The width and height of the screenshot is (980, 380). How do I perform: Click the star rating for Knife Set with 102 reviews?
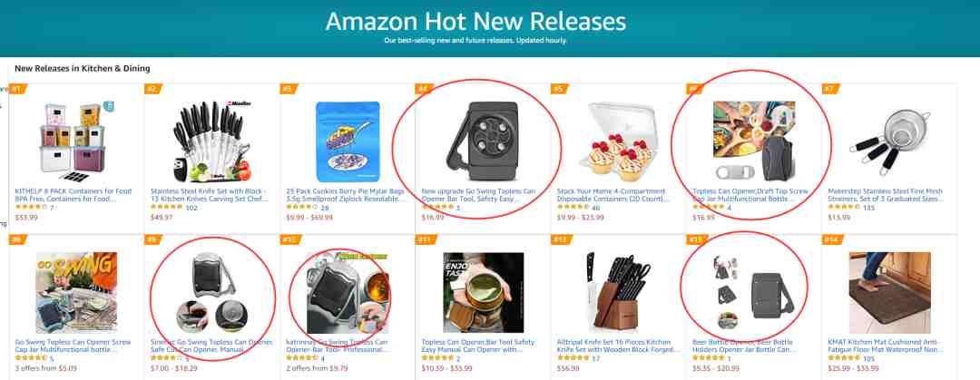click(x=166, y=207)
